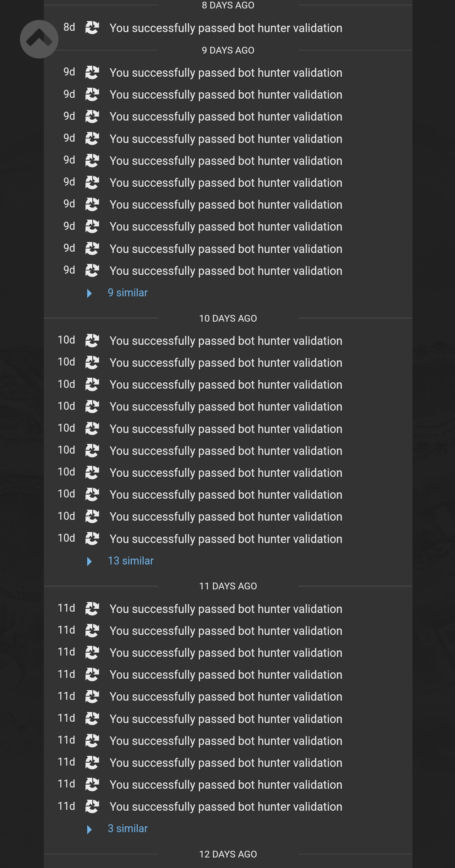Open the '3 similar' link text
Image resolution: width=455 pixels, height=868 pixels.
(128, 828)
